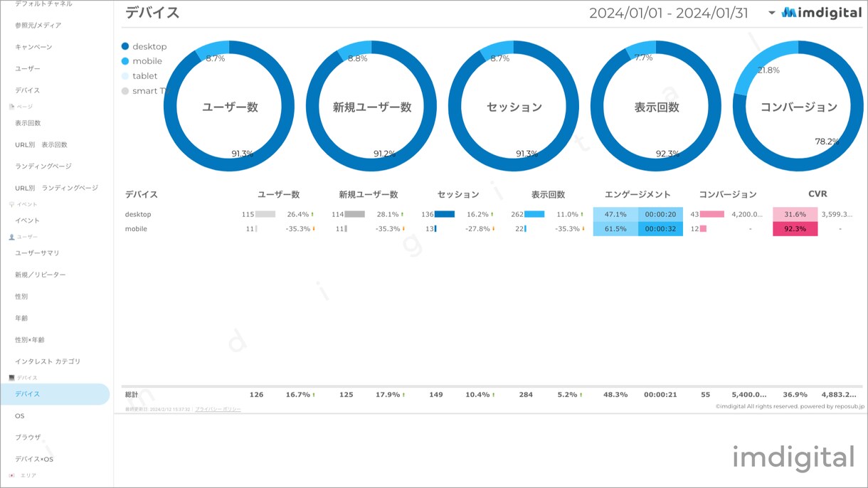868x488 pixels.
Task: Click the mobile row label in the table
Action: point(137,229)
